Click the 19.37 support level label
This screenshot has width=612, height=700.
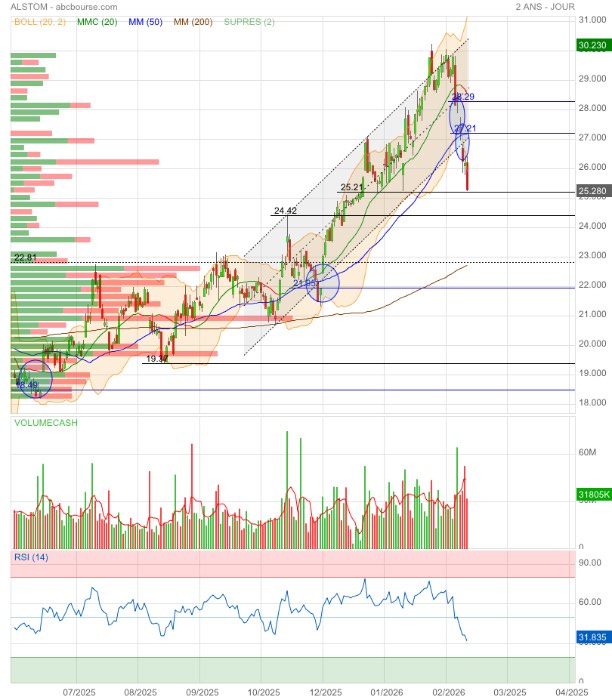coord(157,358)
